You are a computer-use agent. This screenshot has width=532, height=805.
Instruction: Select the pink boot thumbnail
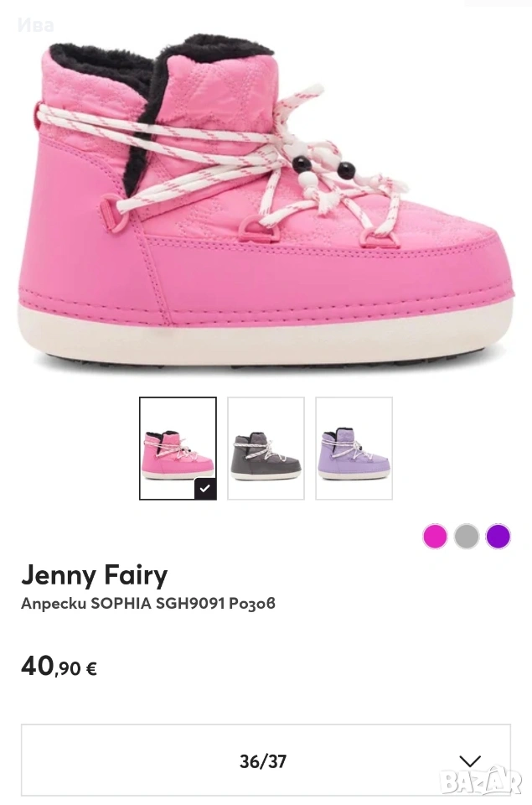(x=178, y=448)
